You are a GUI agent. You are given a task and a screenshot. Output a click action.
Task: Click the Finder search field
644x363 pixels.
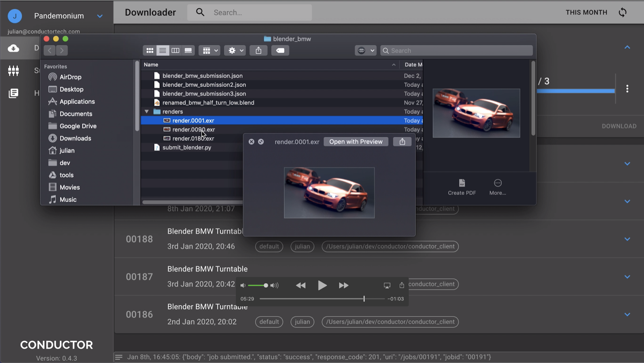(x=456, y=50)
